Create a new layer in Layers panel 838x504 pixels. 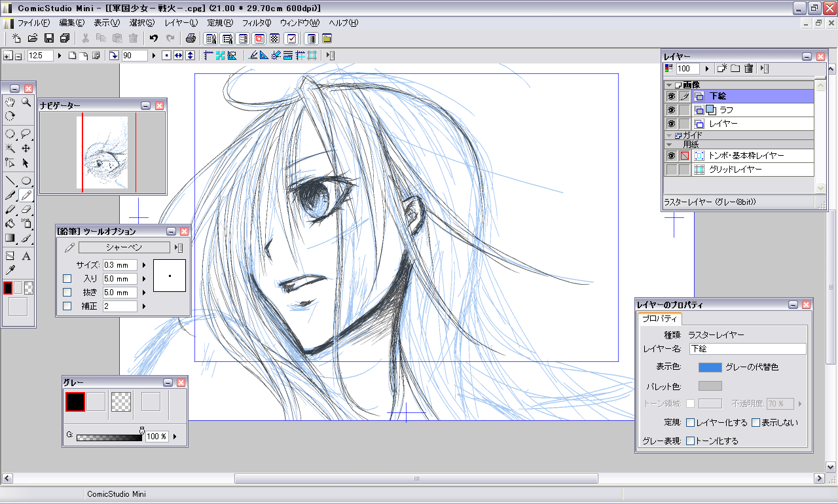point(722,68)
